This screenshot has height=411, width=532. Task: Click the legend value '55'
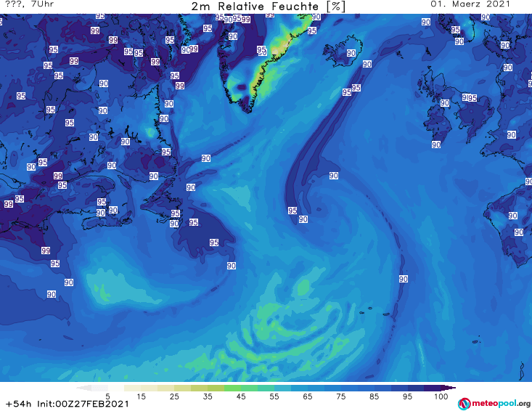[x=274, y=396]
